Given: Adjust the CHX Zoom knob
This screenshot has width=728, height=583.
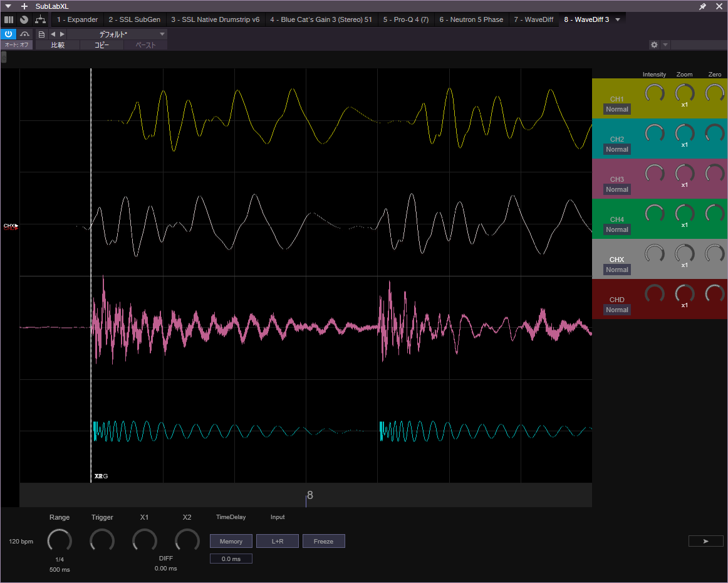Looking at the screenshot, I should click(x=684, y=254).
